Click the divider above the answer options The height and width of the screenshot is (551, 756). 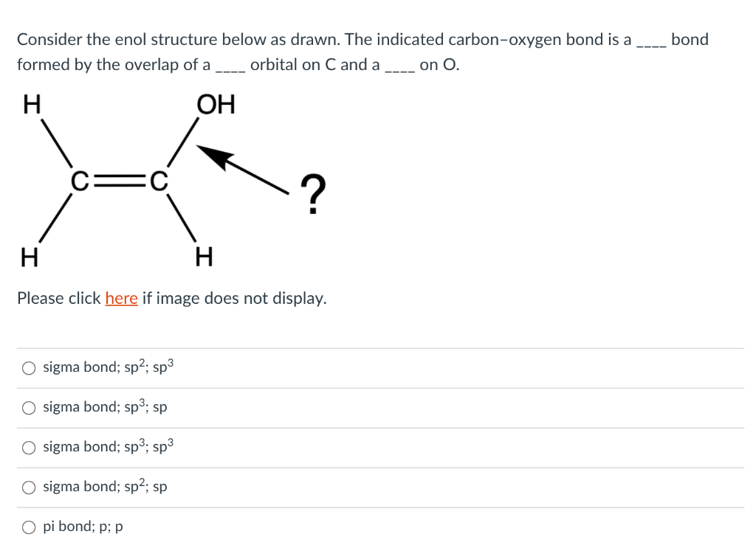[378, 347]
